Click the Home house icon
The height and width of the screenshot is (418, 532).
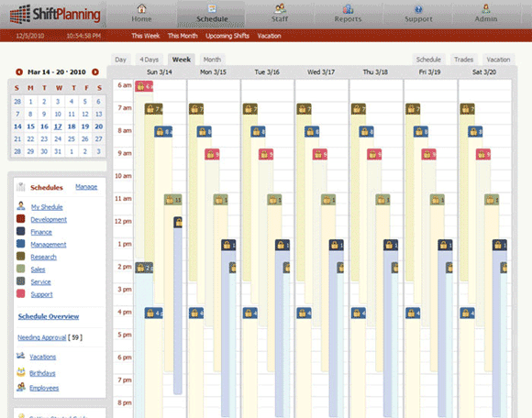click(141, 8)
